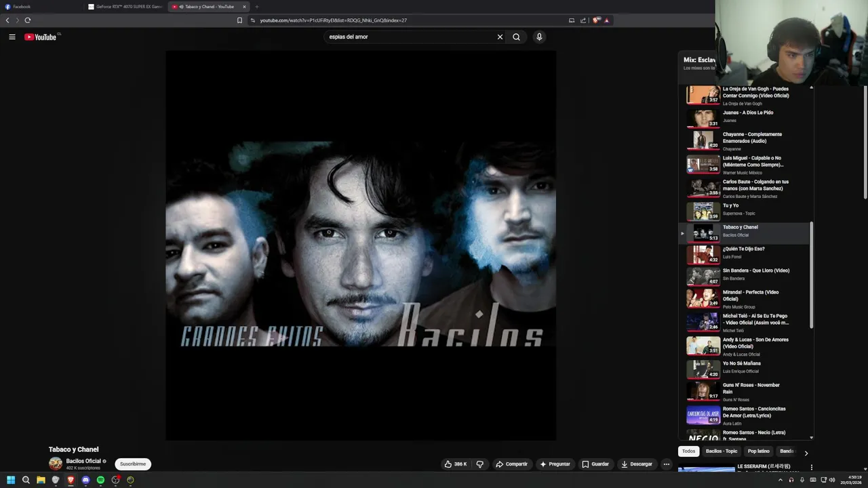Viewport: 868px width, 488px height.
Task: Dislike the video with thumbs down
Action: 480,464
